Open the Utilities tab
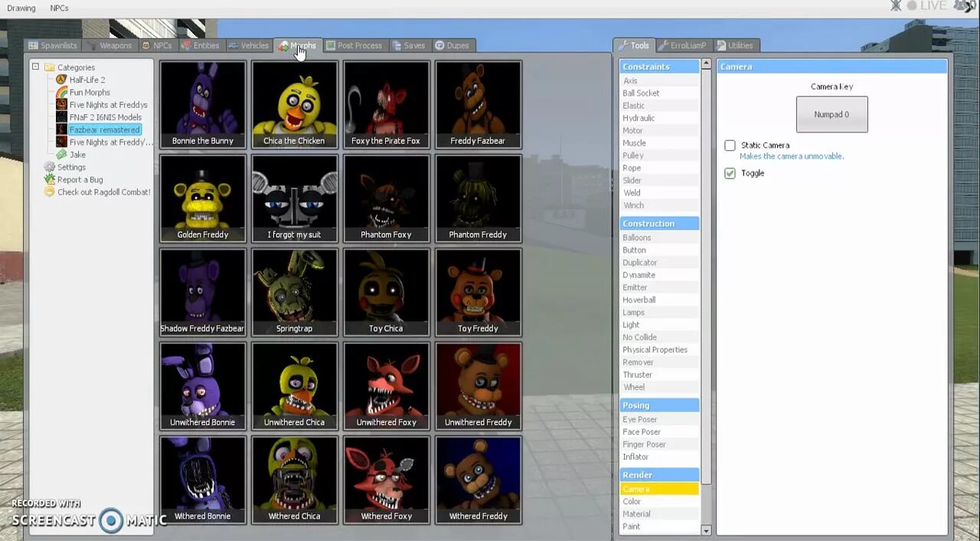Screen dimensions: 980x541 click(736, 45)
